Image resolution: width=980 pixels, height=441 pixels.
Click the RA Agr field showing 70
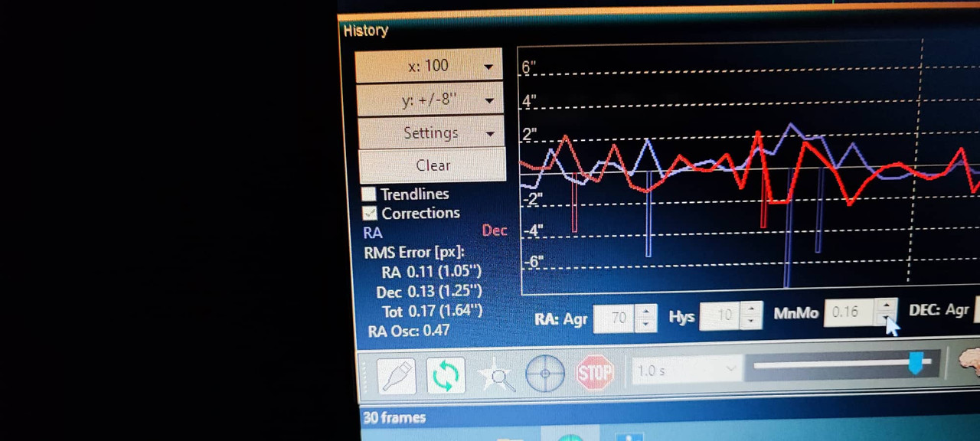pyautogui.click(x=616, y=318)
